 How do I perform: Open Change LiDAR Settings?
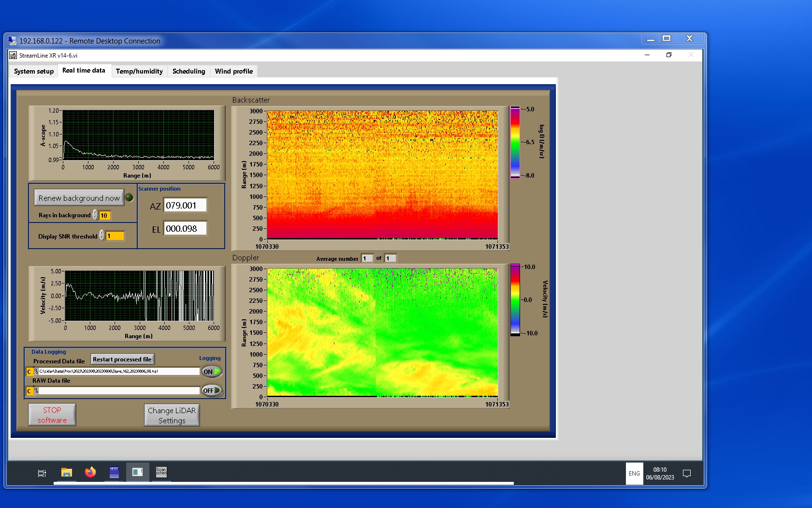(x=172, y=415)
